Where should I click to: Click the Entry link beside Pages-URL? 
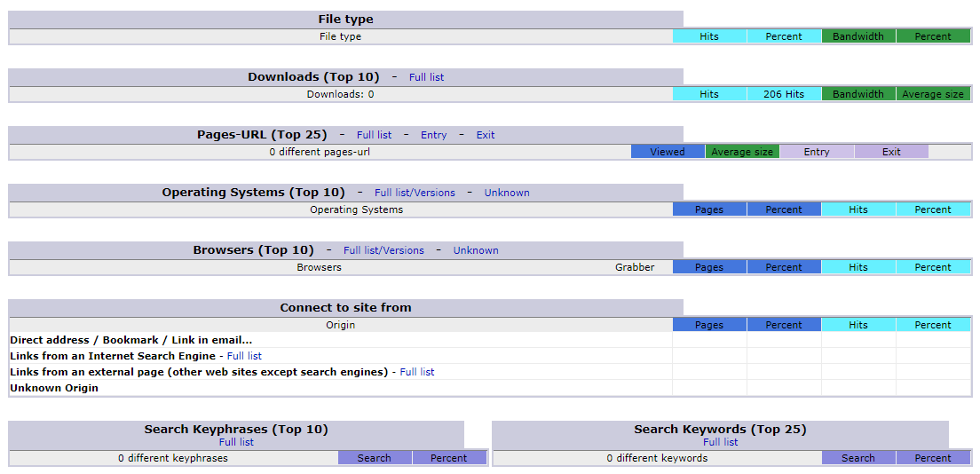pyautogui.click(x=433, y=135)
